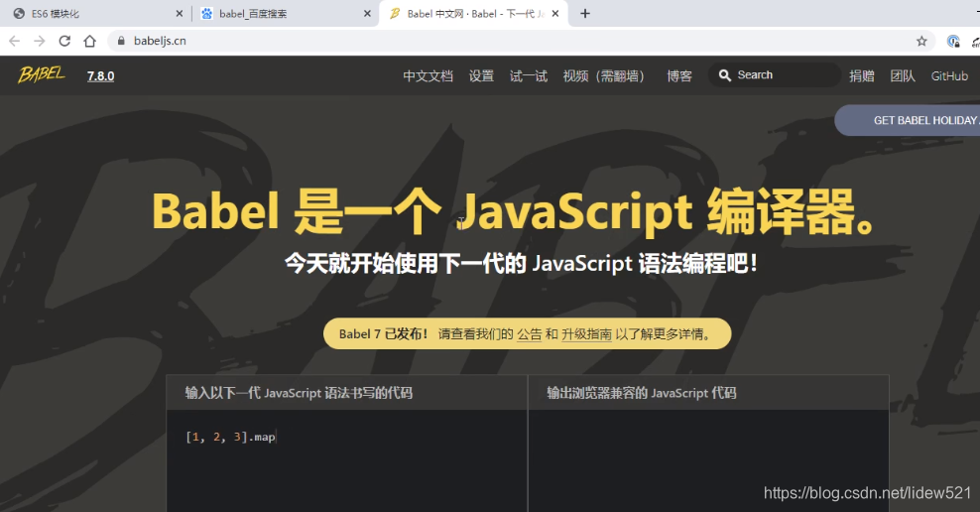Open the 设置 navigation item
Screen dimensions: 980x512
click(481, 75)
